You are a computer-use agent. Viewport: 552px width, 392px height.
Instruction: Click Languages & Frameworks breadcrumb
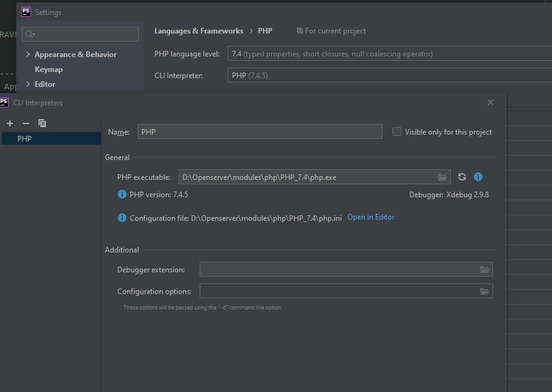coord(198,31)
